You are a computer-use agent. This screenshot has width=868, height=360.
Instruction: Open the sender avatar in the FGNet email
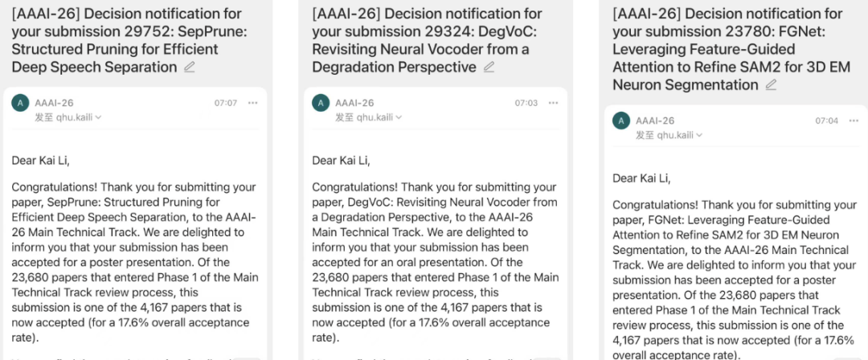pyautogui.click(x=621, y=121)
